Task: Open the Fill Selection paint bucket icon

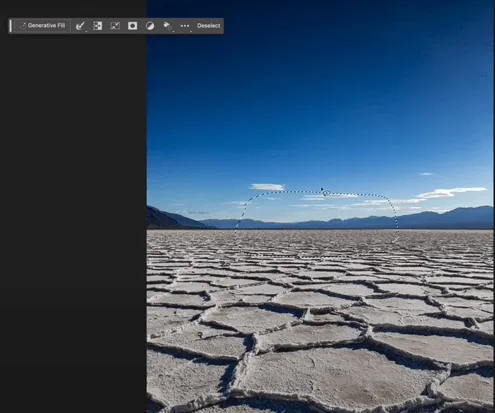Action: pos(167,26)
